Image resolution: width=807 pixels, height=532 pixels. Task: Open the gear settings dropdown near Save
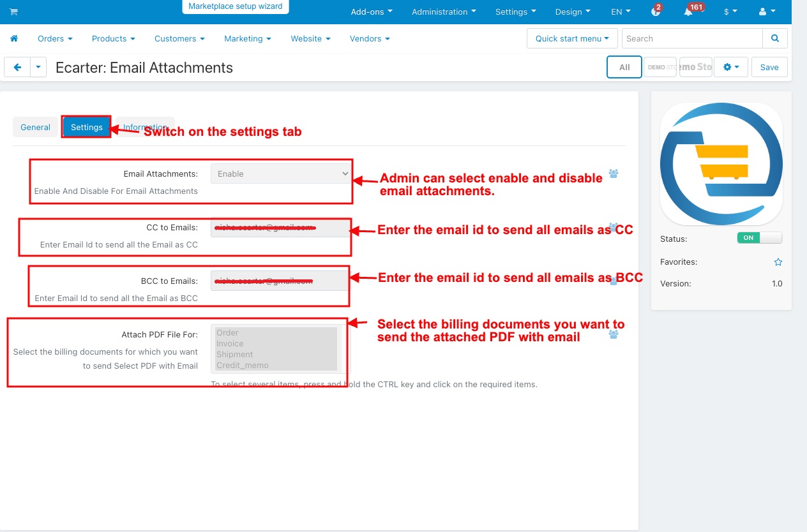click(731, 67)
